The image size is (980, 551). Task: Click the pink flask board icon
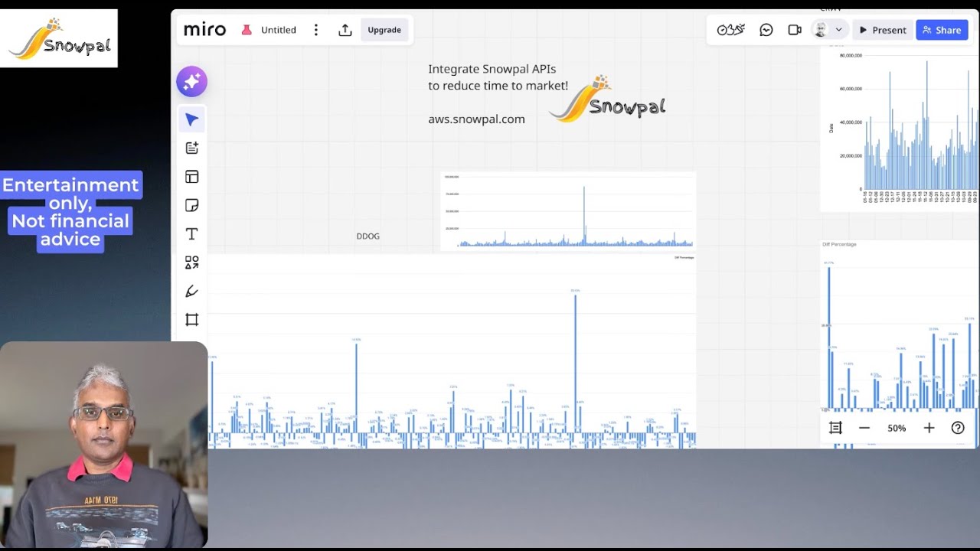[247, 30]
